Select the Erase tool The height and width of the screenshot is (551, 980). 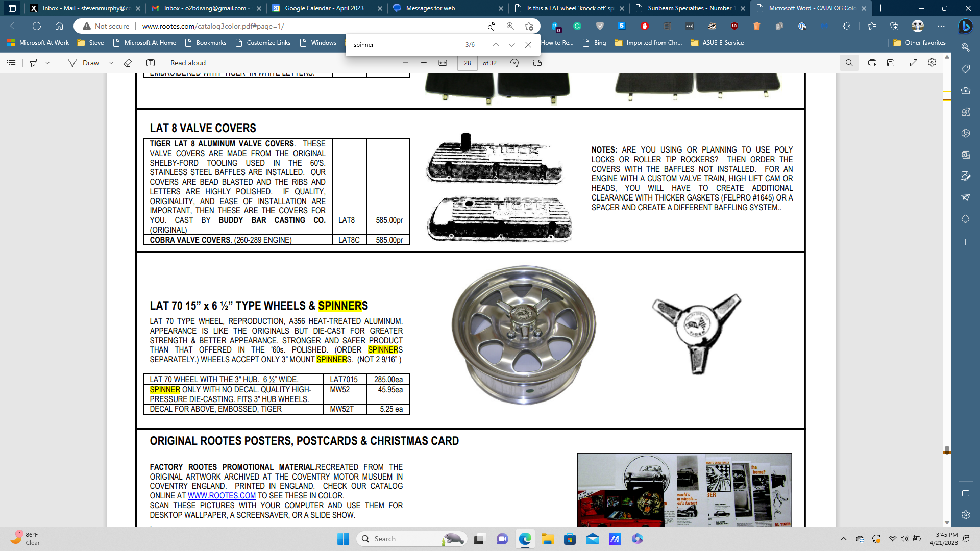(128, 63)
